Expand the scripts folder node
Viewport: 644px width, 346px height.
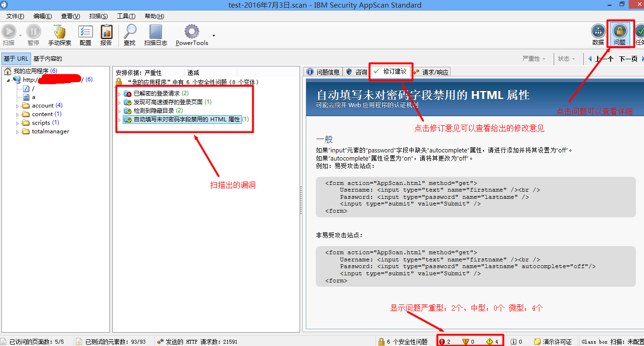(18, 123)
